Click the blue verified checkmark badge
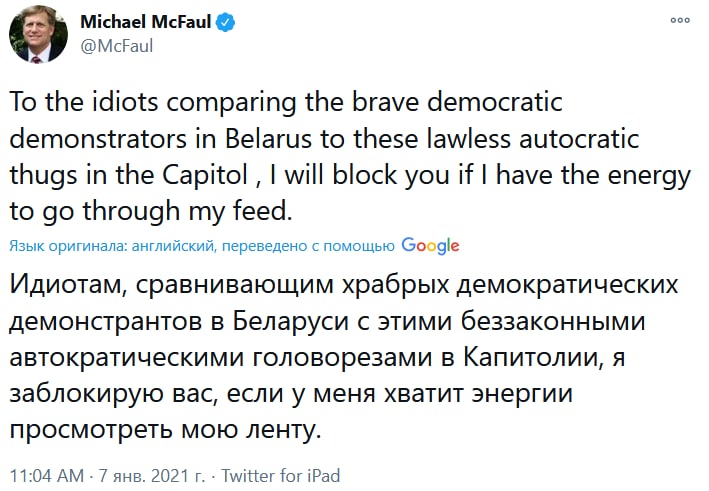 tap(225, 22)
